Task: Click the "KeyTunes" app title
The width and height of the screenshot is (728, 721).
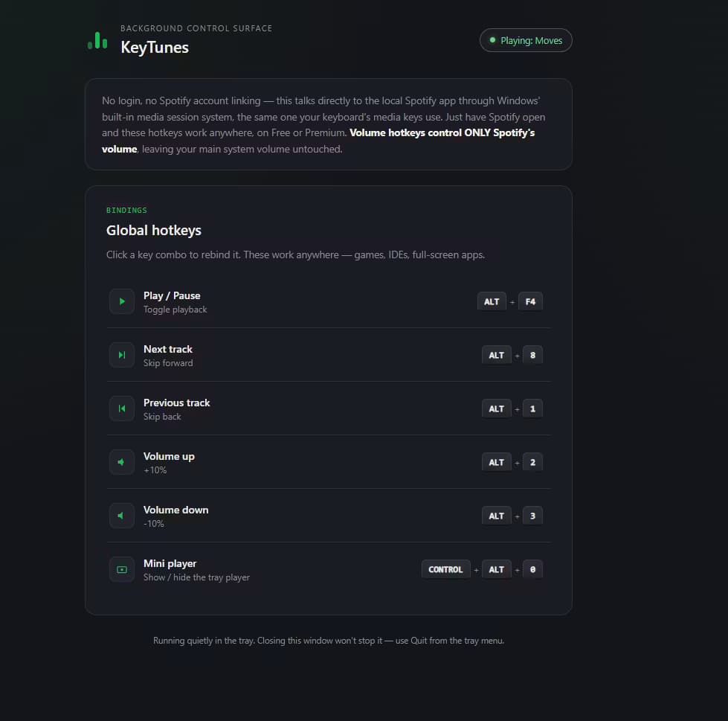Action: point(155,48)
